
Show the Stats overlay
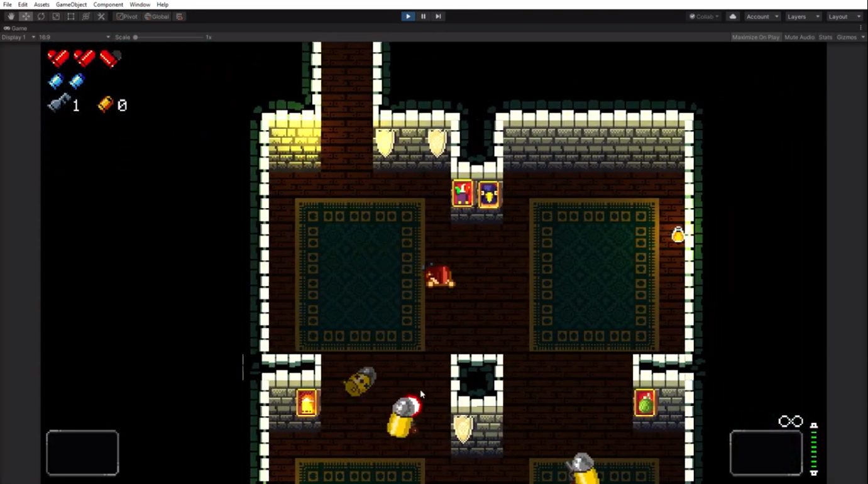point(825,37)
